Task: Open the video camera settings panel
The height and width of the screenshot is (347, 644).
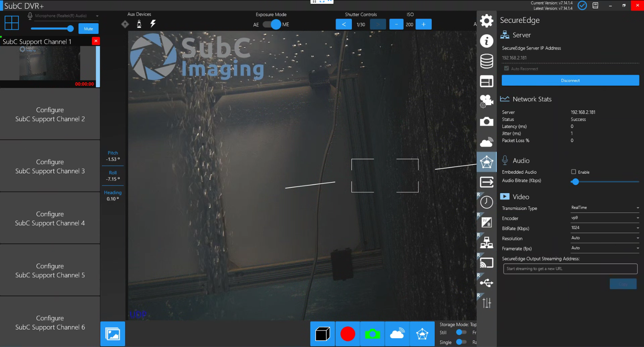Action: pyautogui.click(x=487, y=101)
